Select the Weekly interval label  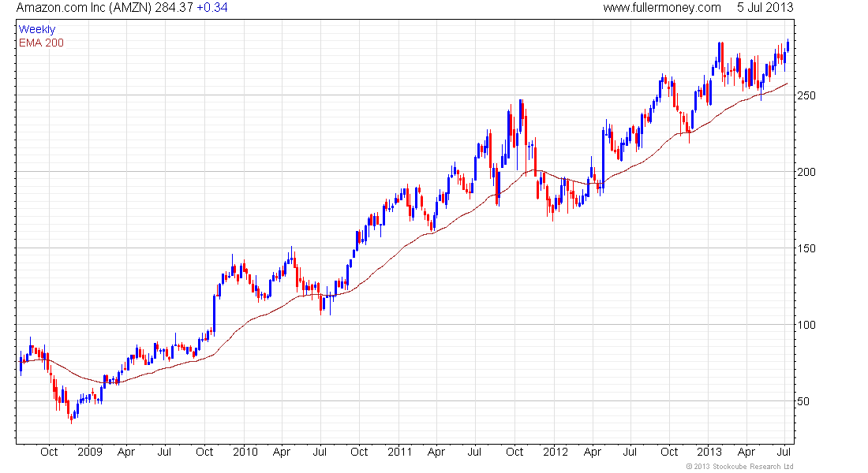click(37, 30)
